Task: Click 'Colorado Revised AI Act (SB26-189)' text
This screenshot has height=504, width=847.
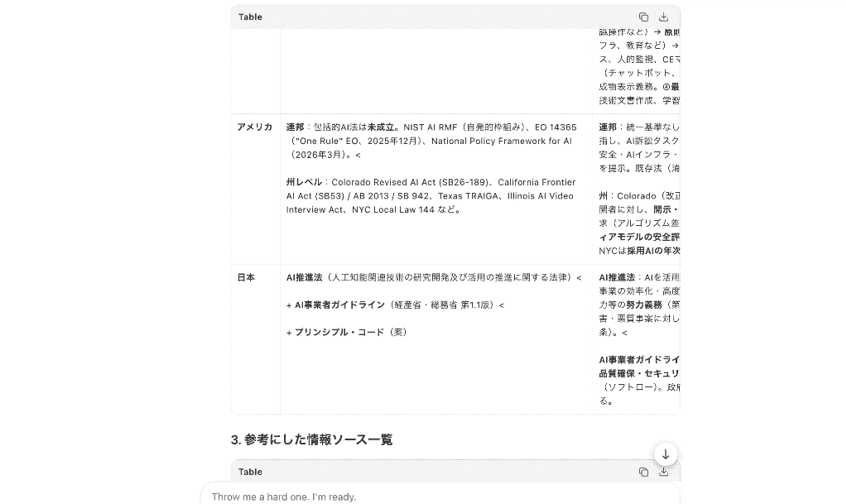Action: coord(410,182)
